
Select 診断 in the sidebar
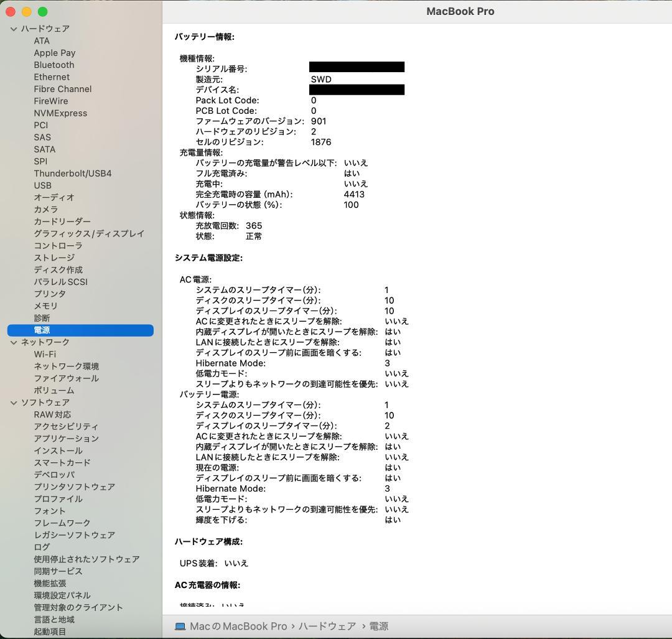click(40, 318)
